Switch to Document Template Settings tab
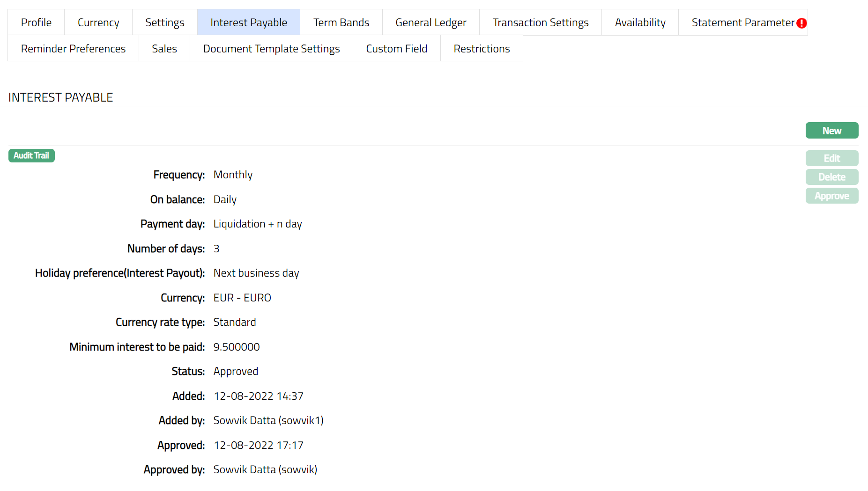This screenshot has height=491, width=868. (271, 49)
